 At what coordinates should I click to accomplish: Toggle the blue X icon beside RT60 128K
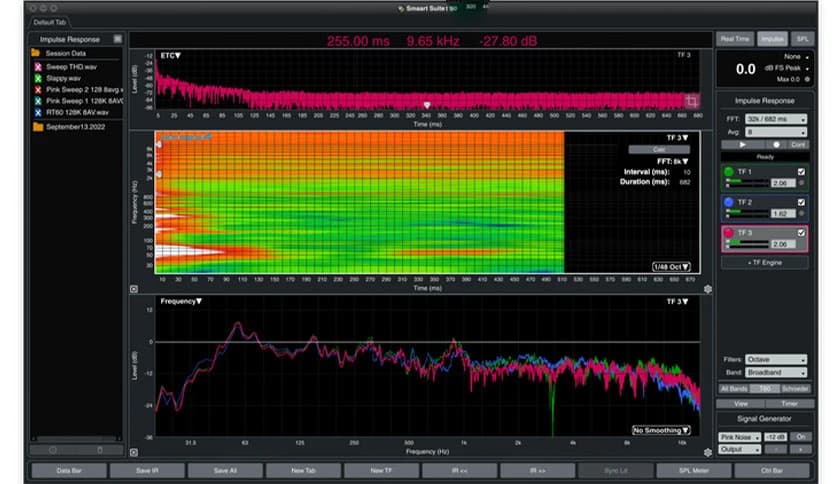click(x=38, y=112)
